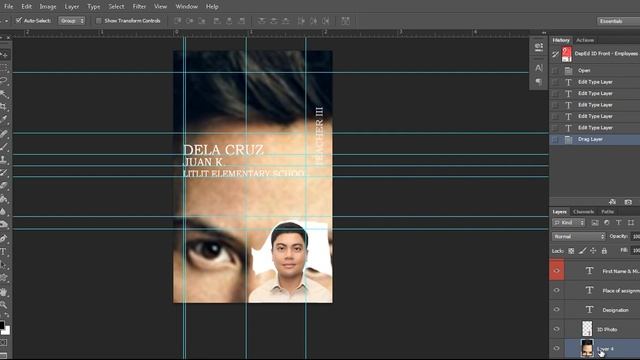Viewport: 640px width, 360px height.
Task: Open the Essentials workspace dropdown
Action: (x=618, y=21)
